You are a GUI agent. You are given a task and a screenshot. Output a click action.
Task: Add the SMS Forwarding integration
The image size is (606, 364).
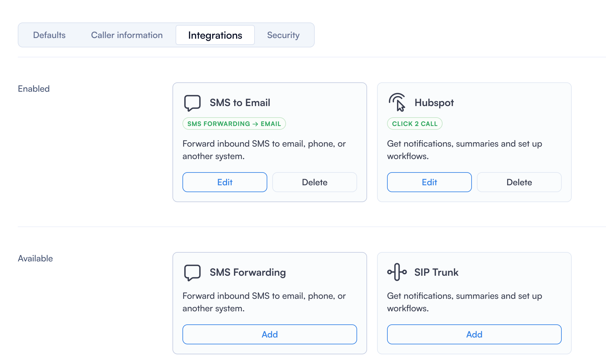click(x=269, y=334)
